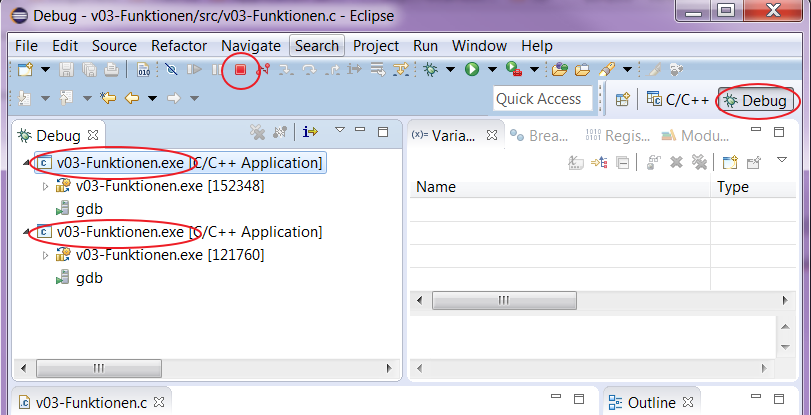Click the Step Return icon
811x415 pixels.
pyautogui.click(x=332, y=69)
